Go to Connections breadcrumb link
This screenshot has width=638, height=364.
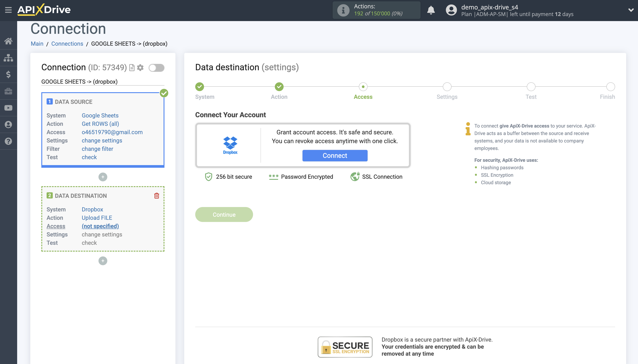[x=67, y=43]
